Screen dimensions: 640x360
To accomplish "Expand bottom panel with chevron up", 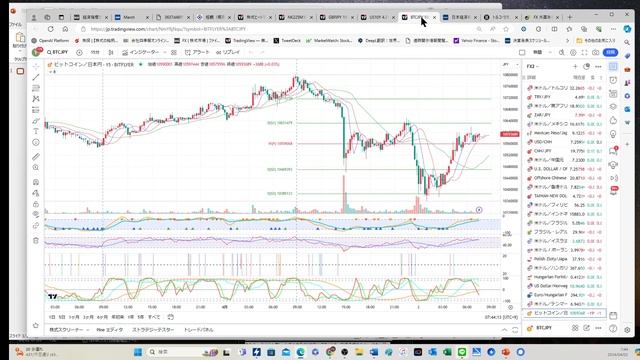I will point(504,330).
